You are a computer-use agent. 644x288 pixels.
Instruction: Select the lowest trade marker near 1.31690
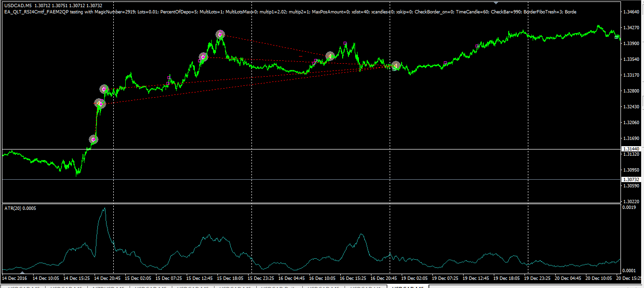[x=94, y=139]
